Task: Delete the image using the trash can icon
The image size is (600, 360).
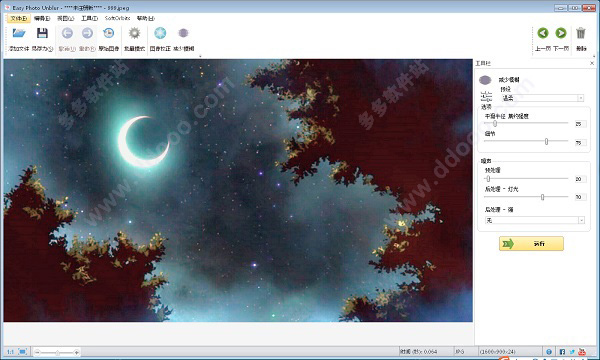Action: (x=581, y=33)
